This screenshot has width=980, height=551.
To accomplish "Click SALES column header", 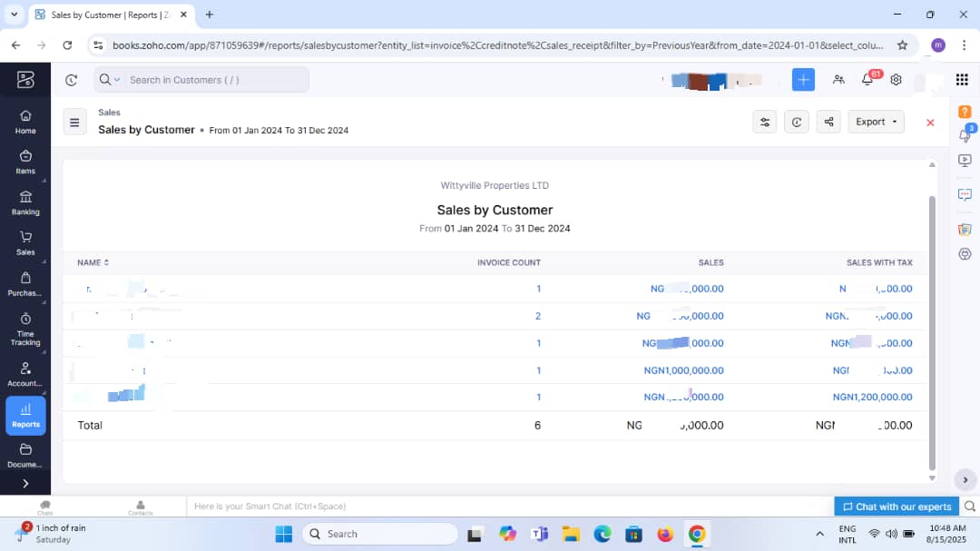I will [710, 262].
